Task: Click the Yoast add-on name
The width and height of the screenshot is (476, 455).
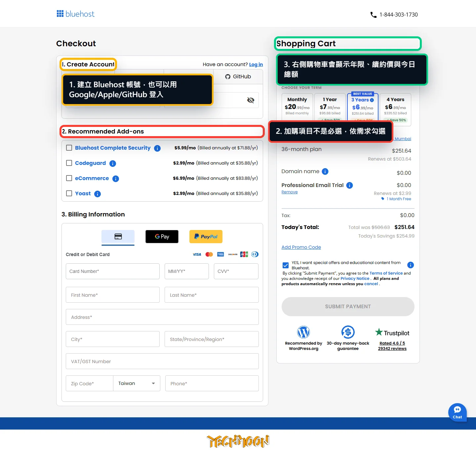Action: point(83,193)
